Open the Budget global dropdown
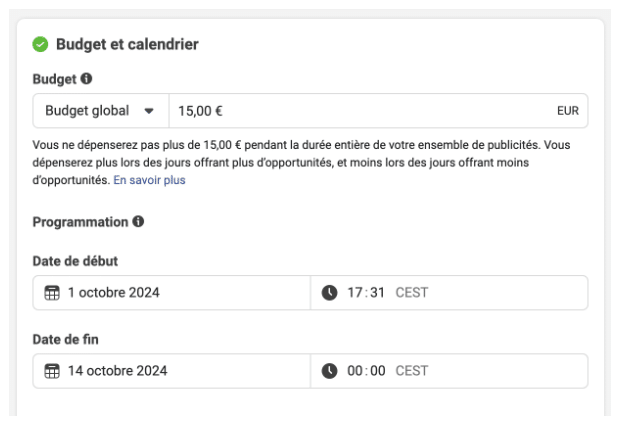This screenshot has height=427, width=618. (101, 111)
